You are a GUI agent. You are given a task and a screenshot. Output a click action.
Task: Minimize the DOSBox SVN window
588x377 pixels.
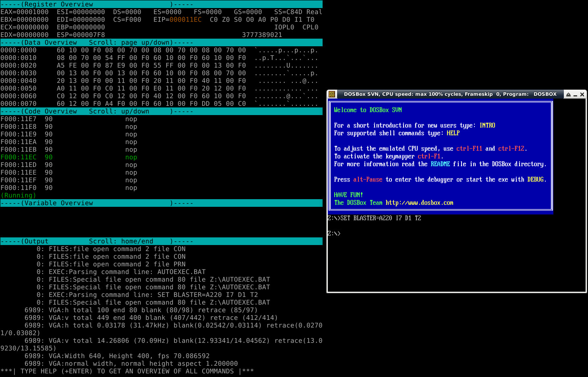coord(575,95)
